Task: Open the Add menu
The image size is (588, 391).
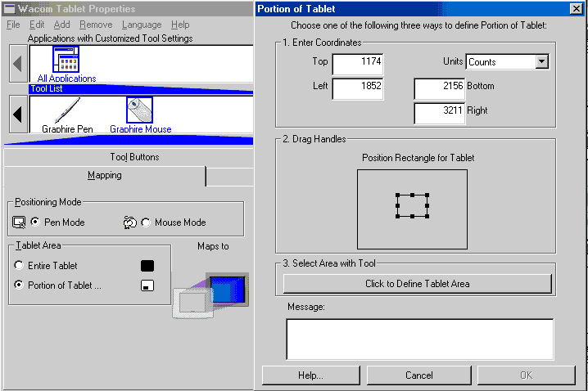Action: point(61,25)
